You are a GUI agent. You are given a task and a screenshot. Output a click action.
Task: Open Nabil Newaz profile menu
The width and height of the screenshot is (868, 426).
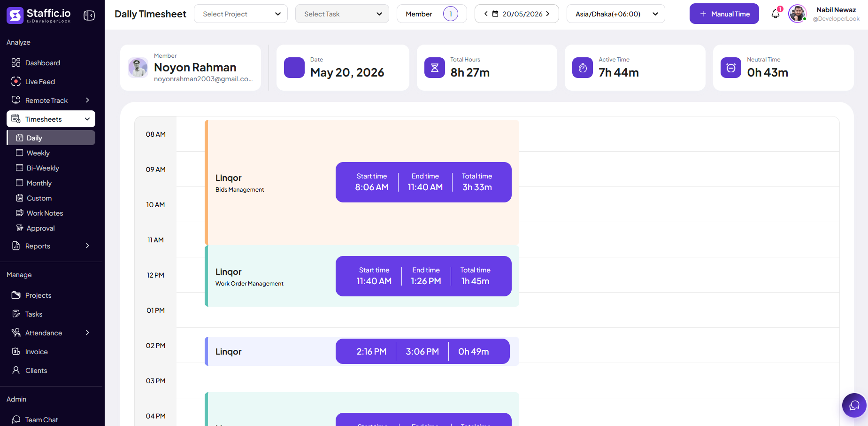824,14
